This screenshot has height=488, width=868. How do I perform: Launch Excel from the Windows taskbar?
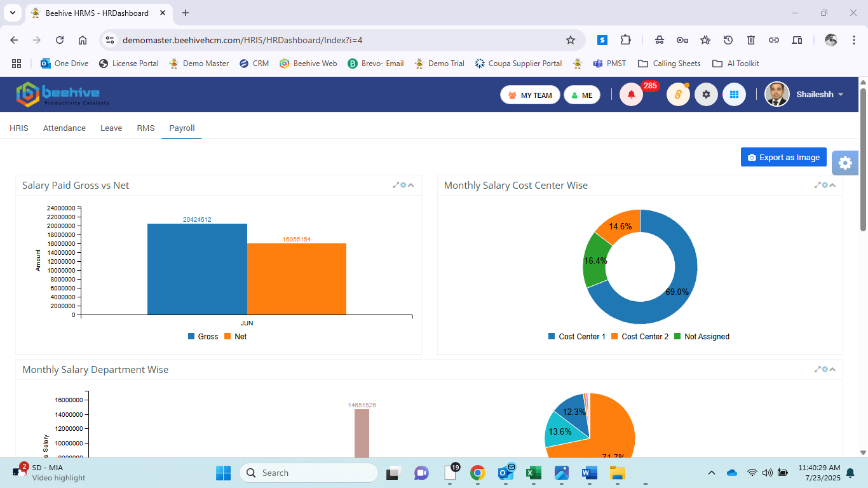[533, 473]
